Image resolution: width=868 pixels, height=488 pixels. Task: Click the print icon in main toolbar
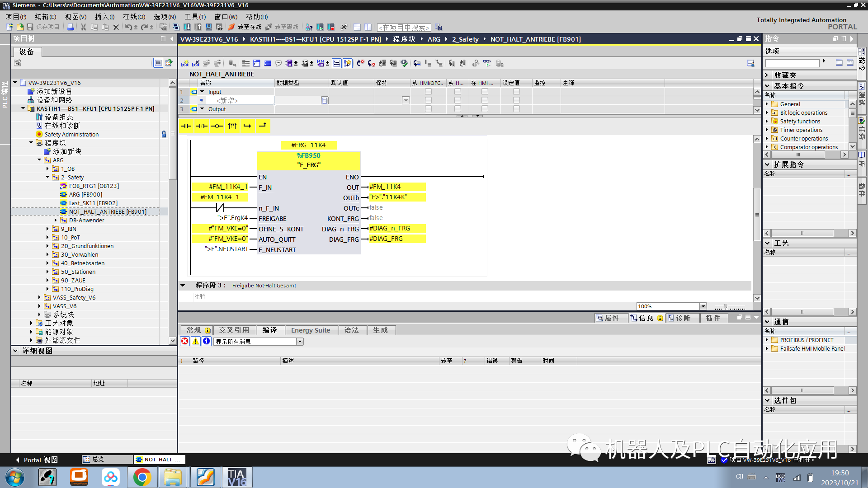point(71,27)
